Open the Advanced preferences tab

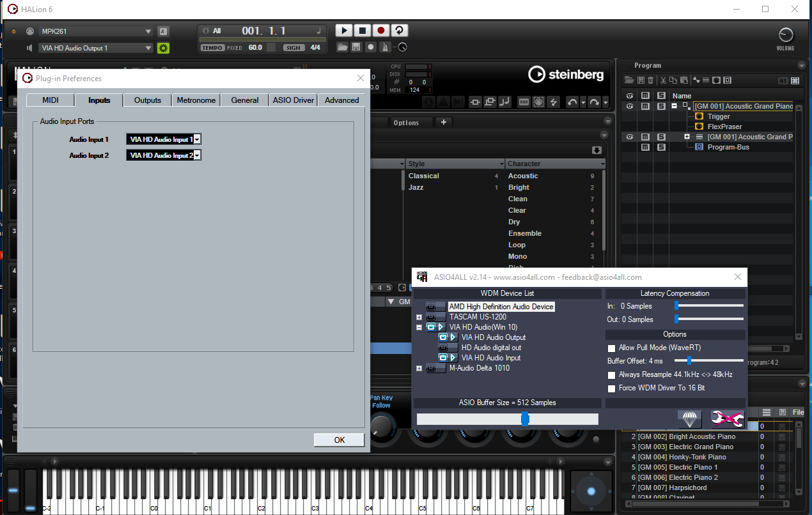coord(342,100)
